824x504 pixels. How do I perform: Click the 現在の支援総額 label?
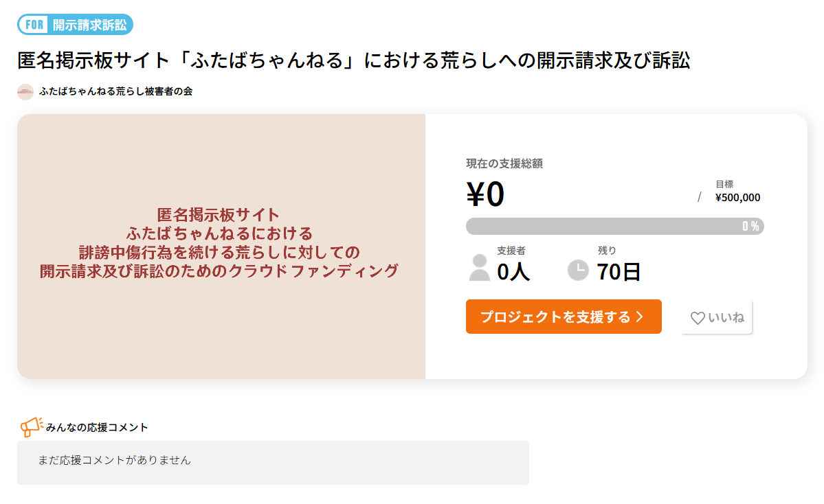pyautogui.click(x=504, y=164)
